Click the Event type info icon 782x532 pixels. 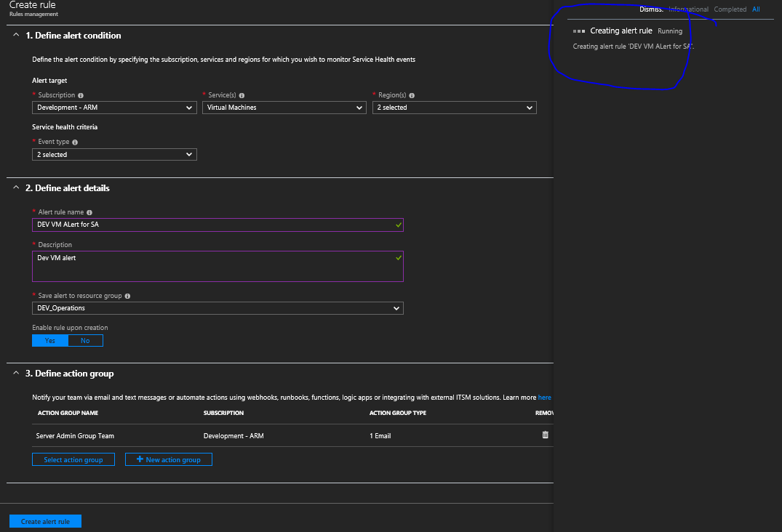click(x=75, y=142)
